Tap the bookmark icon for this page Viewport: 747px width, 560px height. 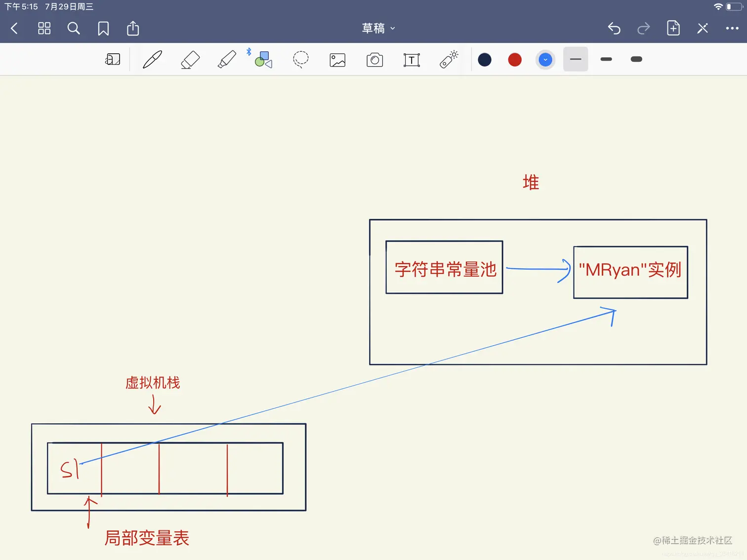[x=103, y=28]
